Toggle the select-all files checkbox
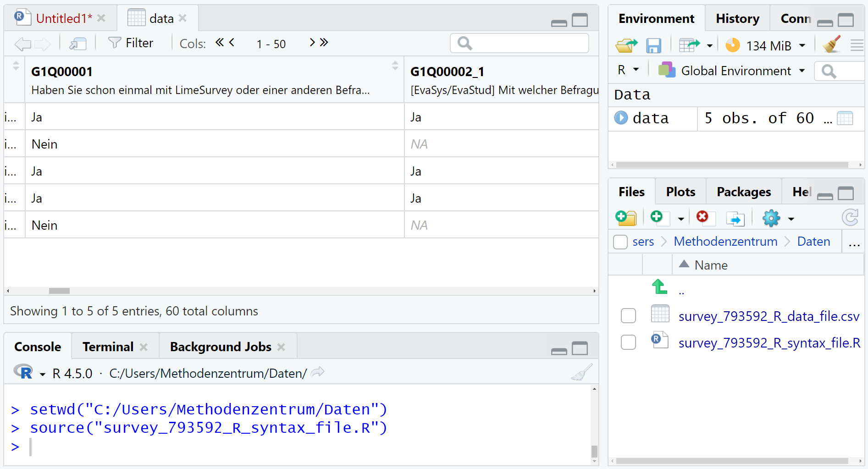 tap(620, 242)
